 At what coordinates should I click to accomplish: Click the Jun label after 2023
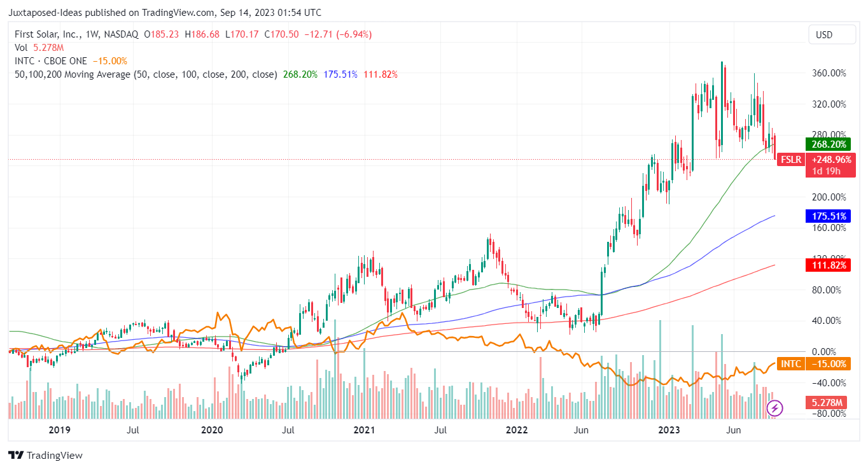tap(734, 430)
